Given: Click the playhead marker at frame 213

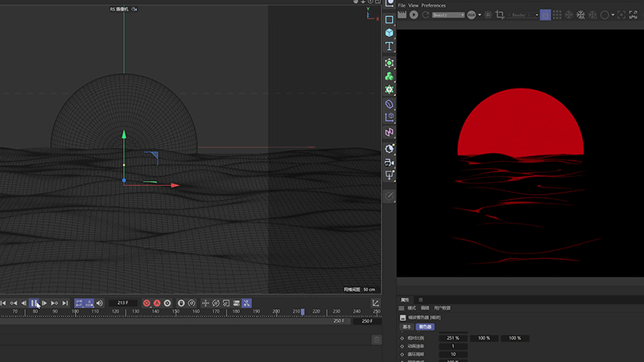Looking at the screenshot, I should 303,312.
